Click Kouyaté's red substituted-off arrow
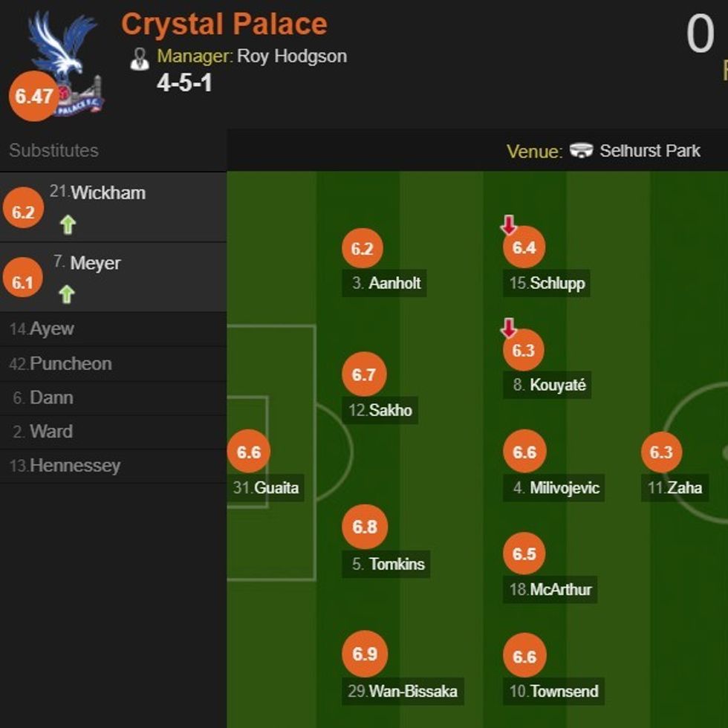 (508, 328)
